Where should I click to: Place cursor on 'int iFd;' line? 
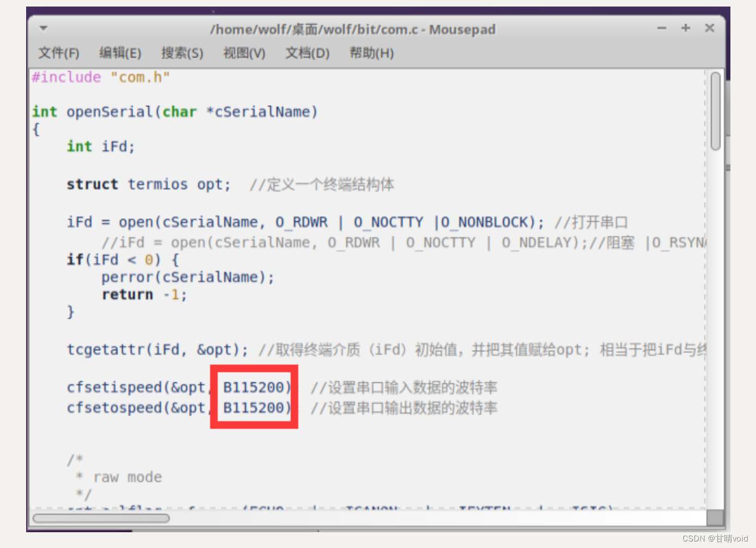101,146
